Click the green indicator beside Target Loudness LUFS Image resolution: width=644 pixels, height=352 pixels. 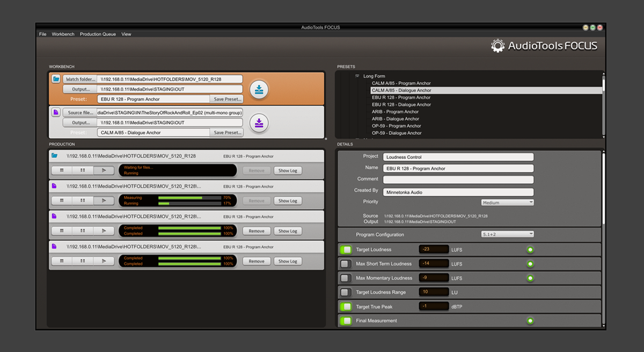(x=530, y=250)
